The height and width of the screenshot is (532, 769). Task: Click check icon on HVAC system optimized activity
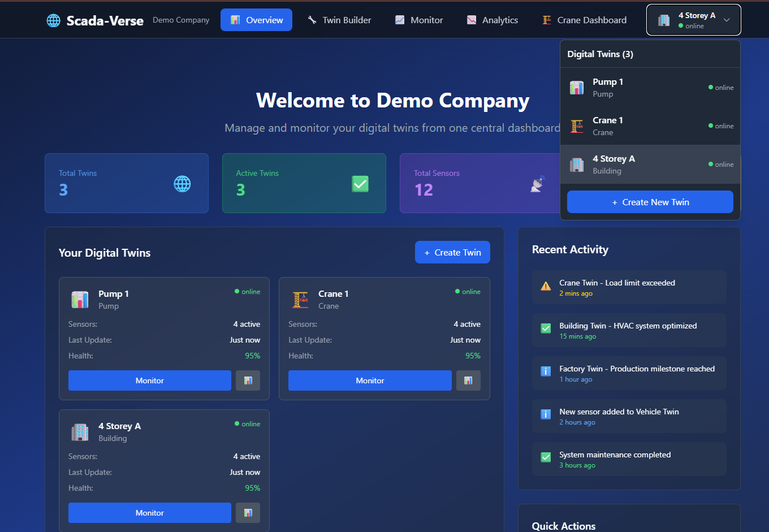click(x=546, y=328)
